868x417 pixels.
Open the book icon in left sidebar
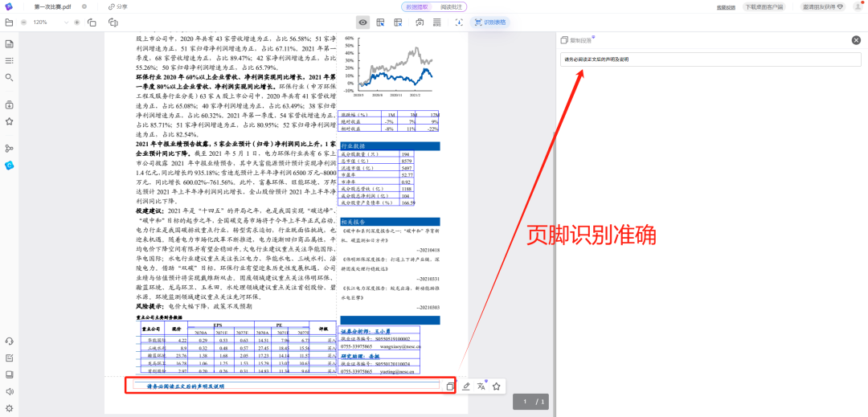9,374
